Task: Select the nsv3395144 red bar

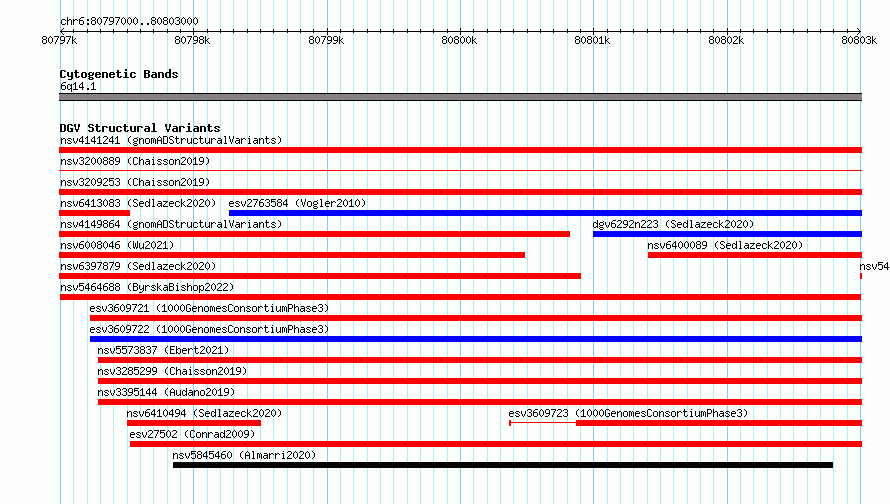Action: (x=480, y=402)
